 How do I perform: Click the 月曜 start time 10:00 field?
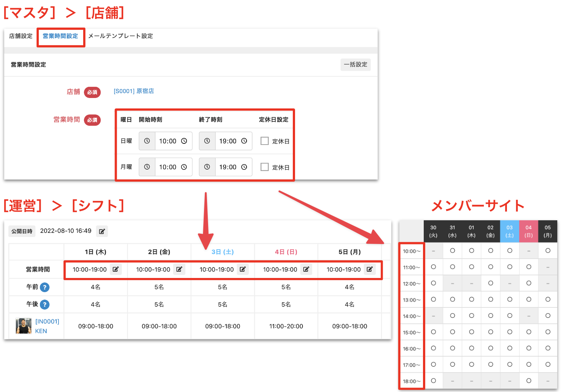coord(168,167)
